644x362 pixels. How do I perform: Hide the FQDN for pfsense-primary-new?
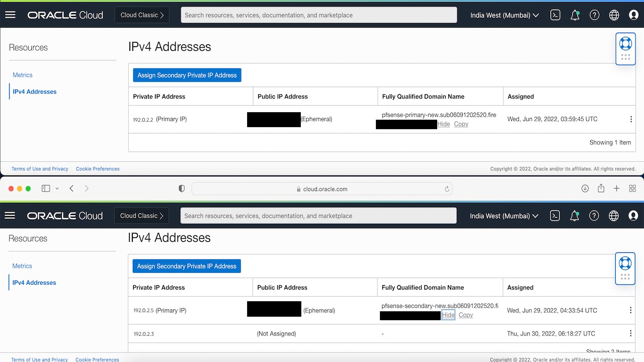point(443,124)
